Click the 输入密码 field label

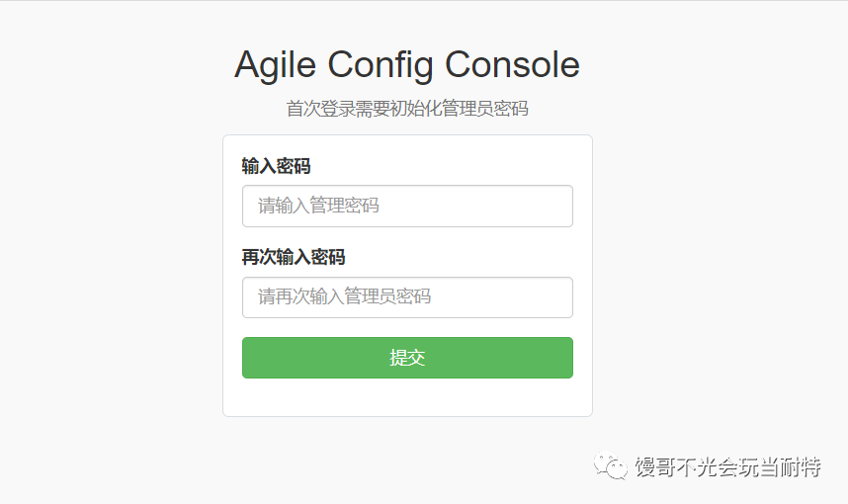pos(276,166)
